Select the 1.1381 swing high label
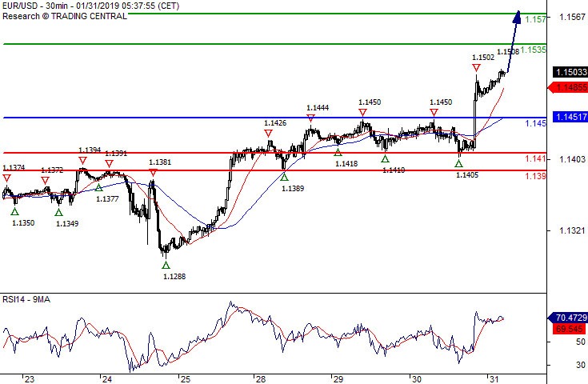This screenshot has height=384, width=588. [160, 162]
